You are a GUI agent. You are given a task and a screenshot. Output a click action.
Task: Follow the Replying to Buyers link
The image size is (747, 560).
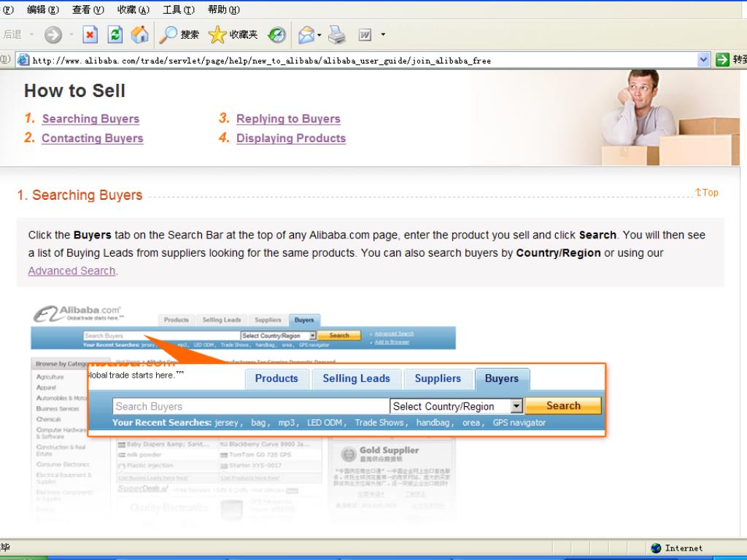(288, 119)
